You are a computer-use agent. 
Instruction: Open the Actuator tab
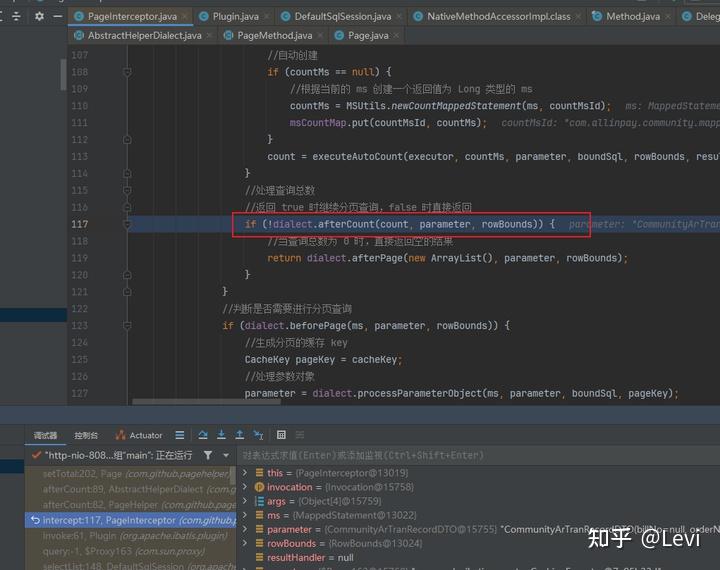coord(139,435)
